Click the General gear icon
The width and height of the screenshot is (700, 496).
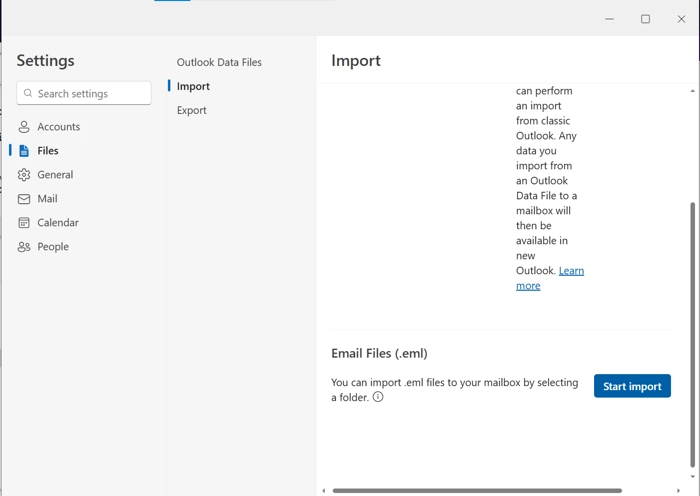point(24,175)
